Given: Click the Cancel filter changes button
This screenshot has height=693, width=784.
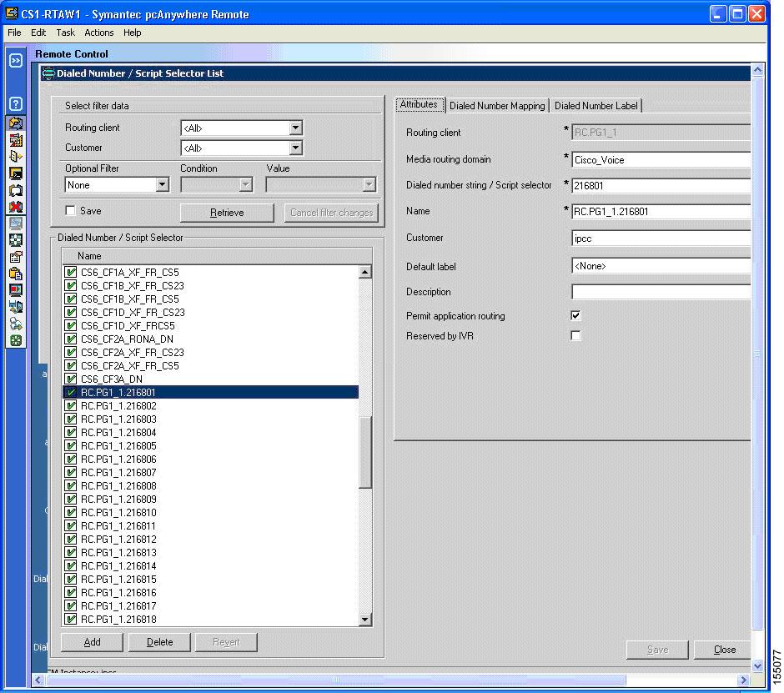Looking at the screenshot, I should 331,213.
